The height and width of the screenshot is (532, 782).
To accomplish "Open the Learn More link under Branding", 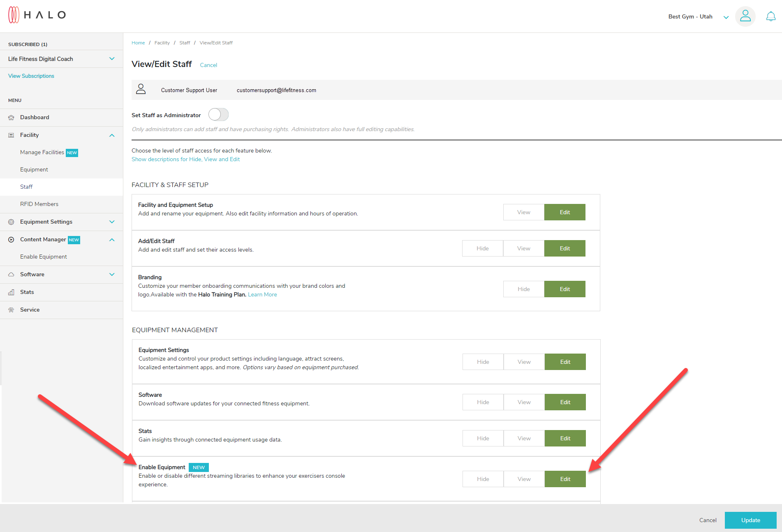I will tap(262, 295).
